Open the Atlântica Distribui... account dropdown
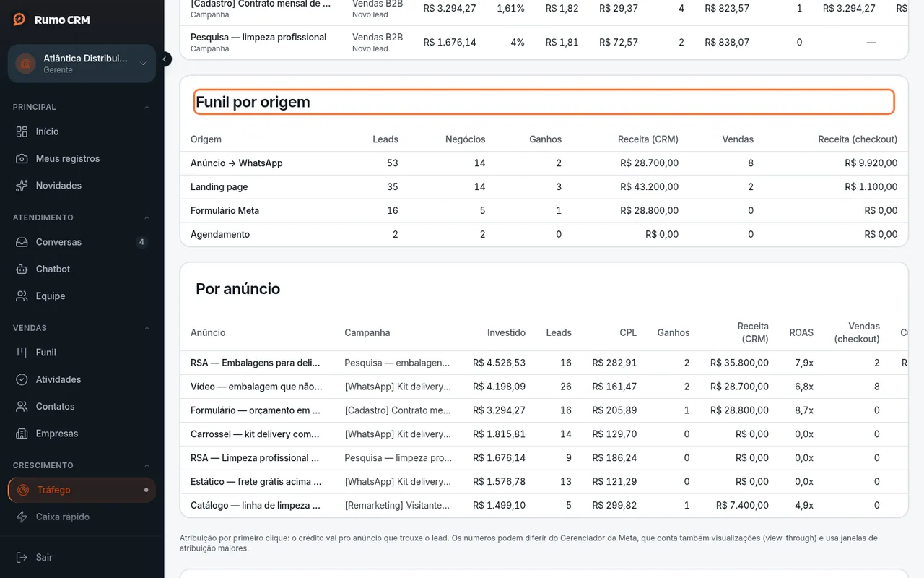Viewport: 924px width, 578px height. click(82, 64)
